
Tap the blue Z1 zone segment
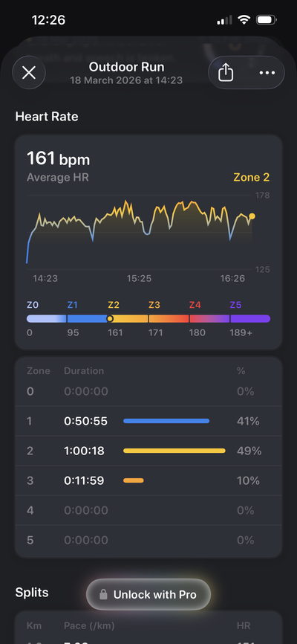click(x=87, y=319)
